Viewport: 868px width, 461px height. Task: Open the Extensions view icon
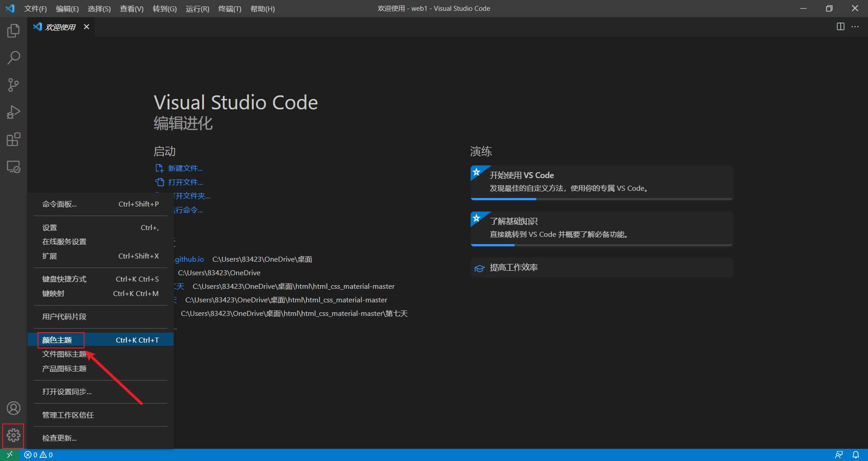14,139
